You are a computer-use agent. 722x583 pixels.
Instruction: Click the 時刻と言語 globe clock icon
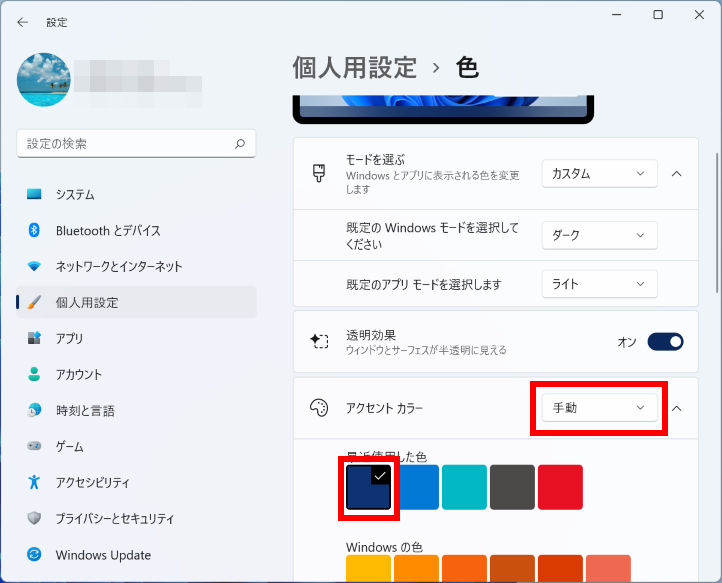coord(34,410)
